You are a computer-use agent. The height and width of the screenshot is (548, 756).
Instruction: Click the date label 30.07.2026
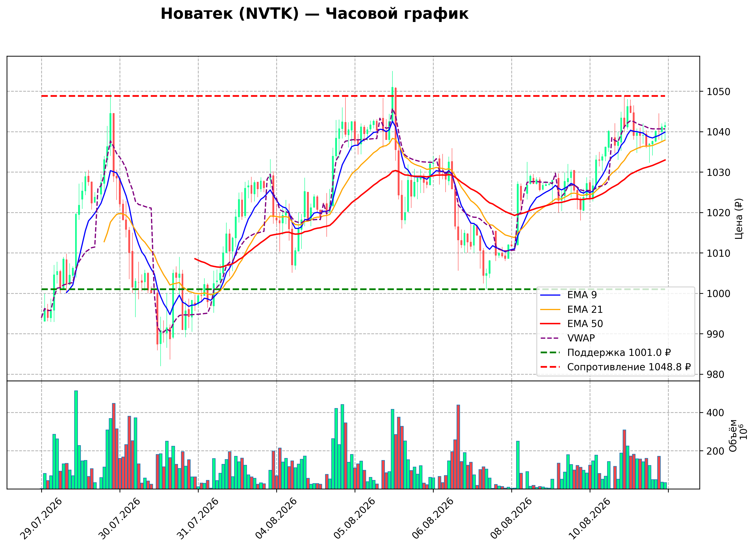click(120, 518)
